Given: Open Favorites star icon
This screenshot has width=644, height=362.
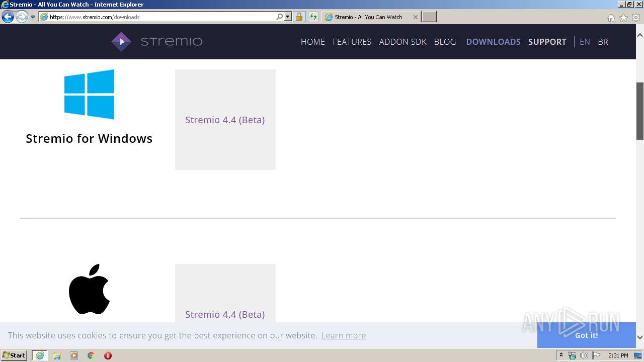Looking at the screenshot, I should 623,18.
